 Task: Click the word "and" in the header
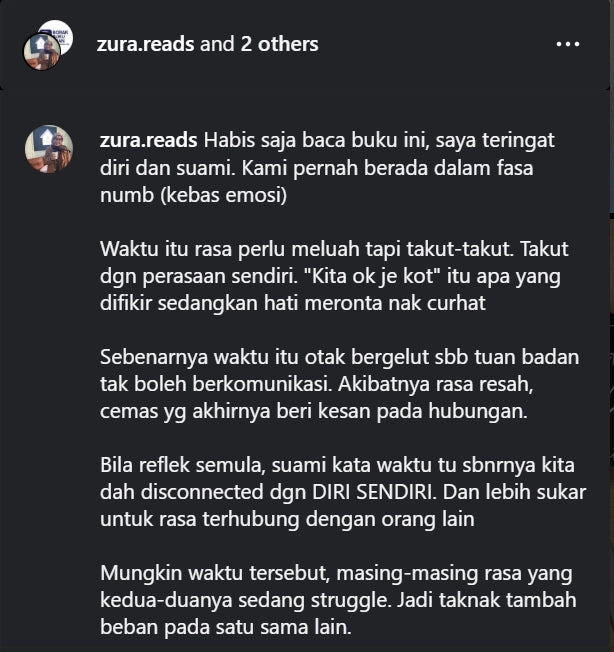tap(217, 44)
